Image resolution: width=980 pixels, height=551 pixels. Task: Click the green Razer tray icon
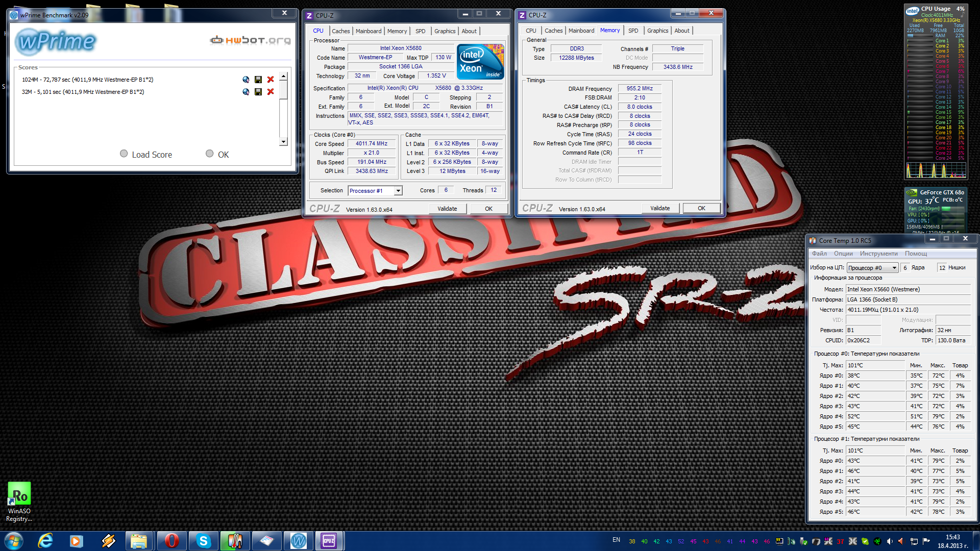tap(877, 541)
